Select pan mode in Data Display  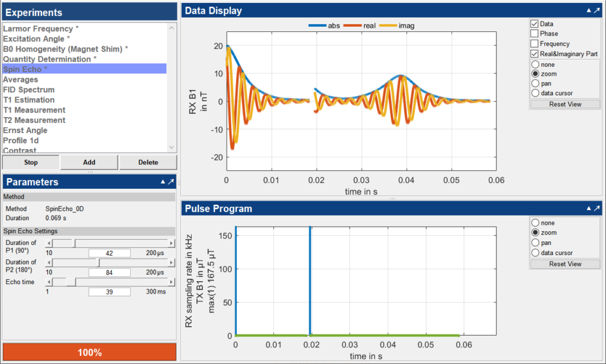pyautogui.click(x=536, y=83)
